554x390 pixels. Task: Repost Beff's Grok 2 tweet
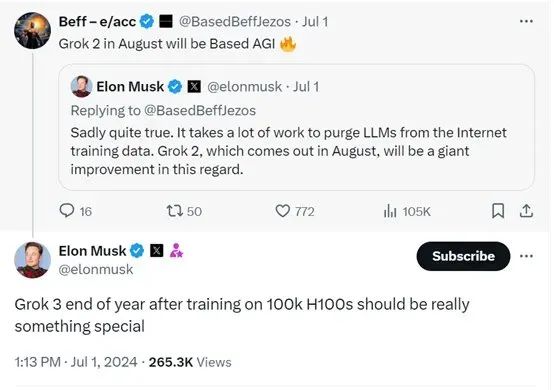pyautogui.click(x=184, y=211)
